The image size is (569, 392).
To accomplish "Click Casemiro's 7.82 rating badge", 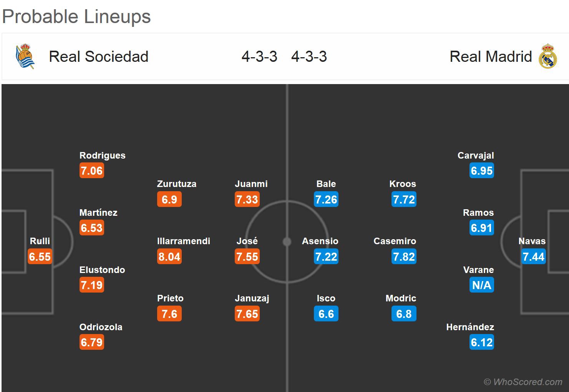I will point(404,256).
